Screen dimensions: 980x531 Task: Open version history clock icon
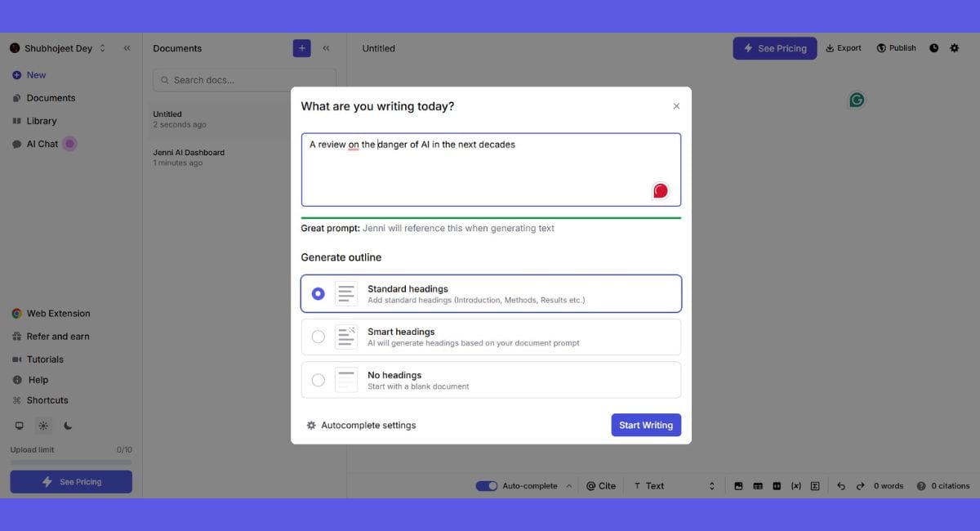click(x=934, y=48)
